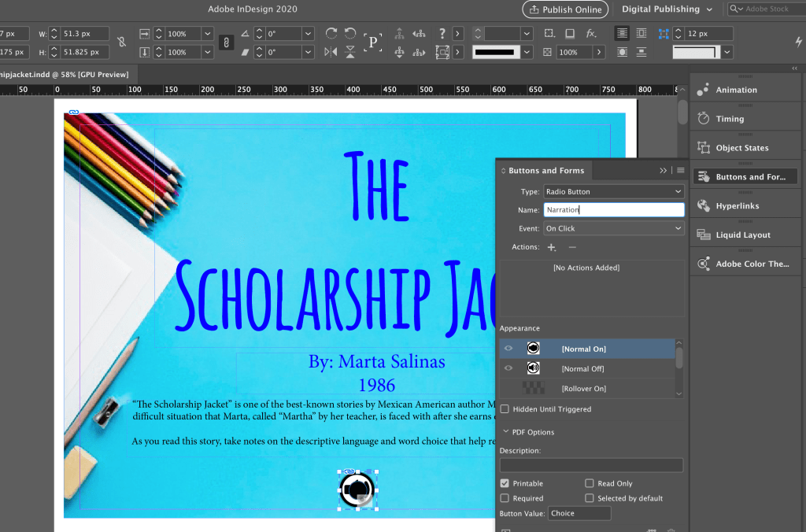The width and height of the screenshot is (806, 532).
Task: Open the Timing panel icon
Action: coord(704,119)
